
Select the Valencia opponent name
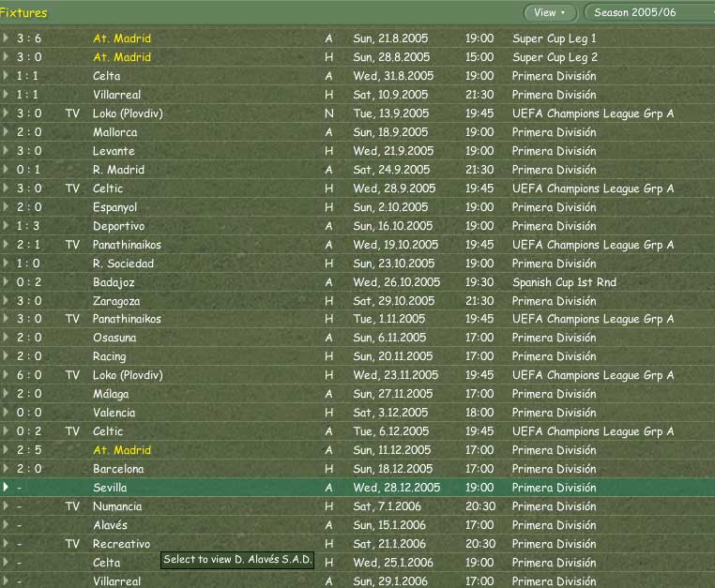coord(114,413)
